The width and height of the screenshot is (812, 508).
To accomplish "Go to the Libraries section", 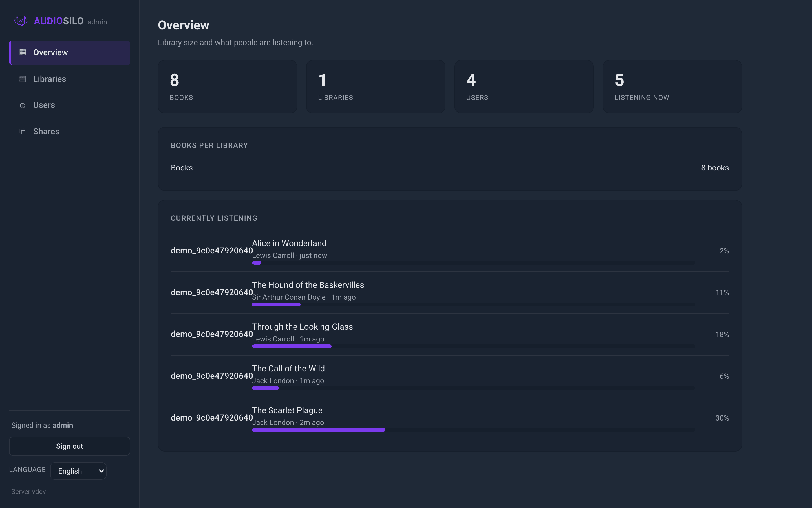I will pos(70,79).
